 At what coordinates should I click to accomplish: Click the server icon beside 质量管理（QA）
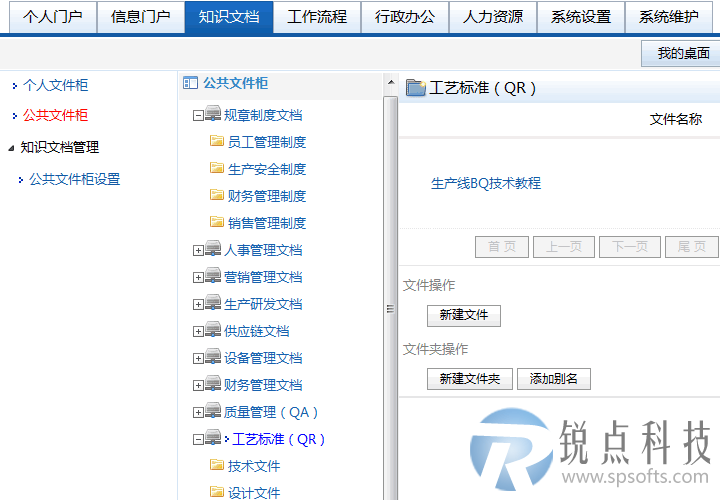(x=213, y=411)
